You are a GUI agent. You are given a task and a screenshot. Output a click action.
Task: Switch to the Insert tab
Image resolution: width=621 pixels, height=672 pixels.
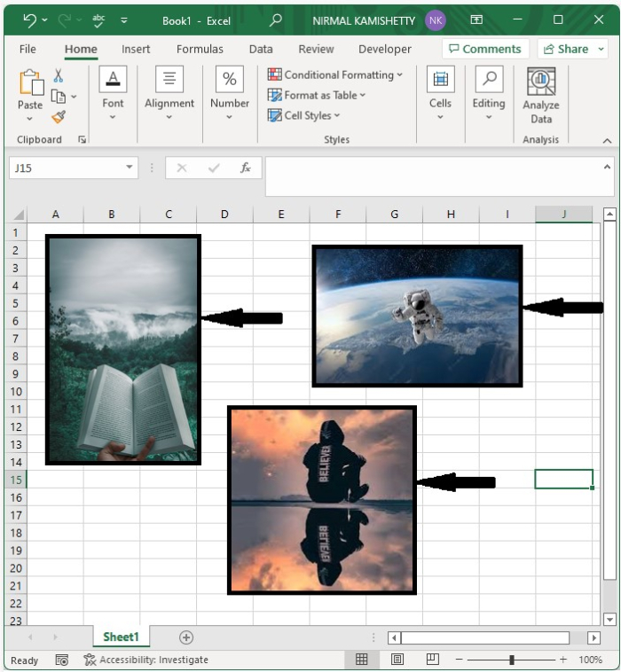(136, 50)
